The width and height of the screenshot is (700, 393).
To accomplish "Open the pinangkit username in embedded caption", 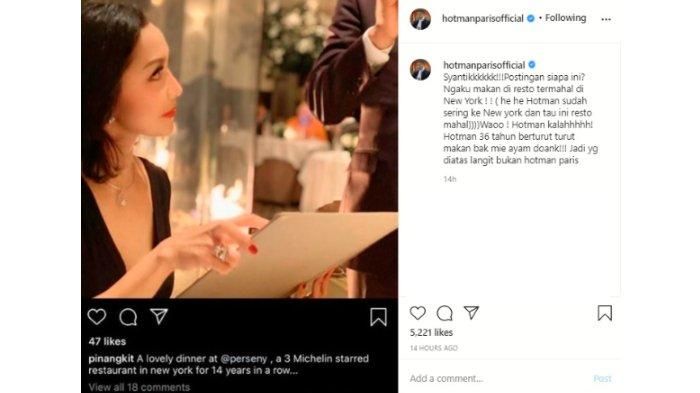I will pos(112,359).
